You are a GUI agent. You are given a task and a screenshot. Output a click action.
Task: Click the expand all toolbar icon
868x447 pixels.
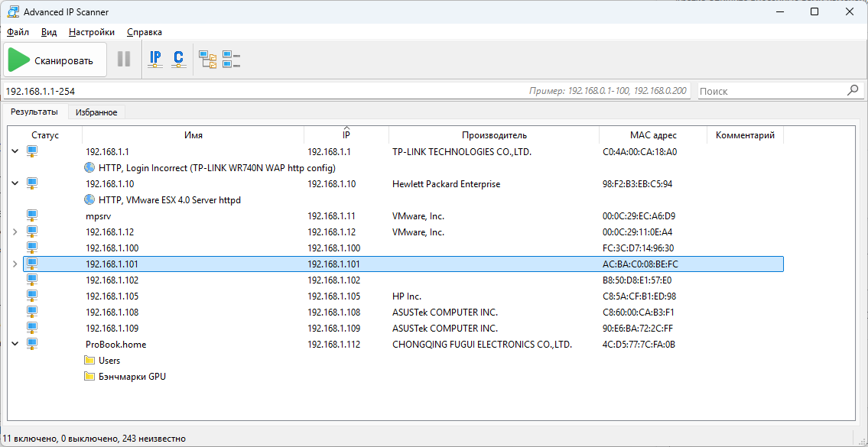(x=208, y=59)
